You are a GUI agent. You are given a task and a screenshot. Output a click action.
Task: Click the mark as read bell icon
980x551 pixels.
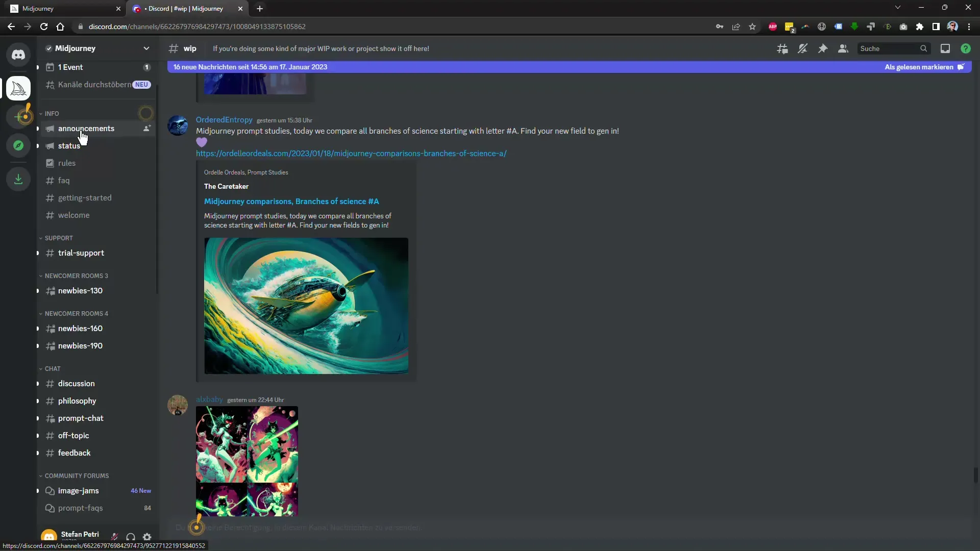(x=964, y=67)
